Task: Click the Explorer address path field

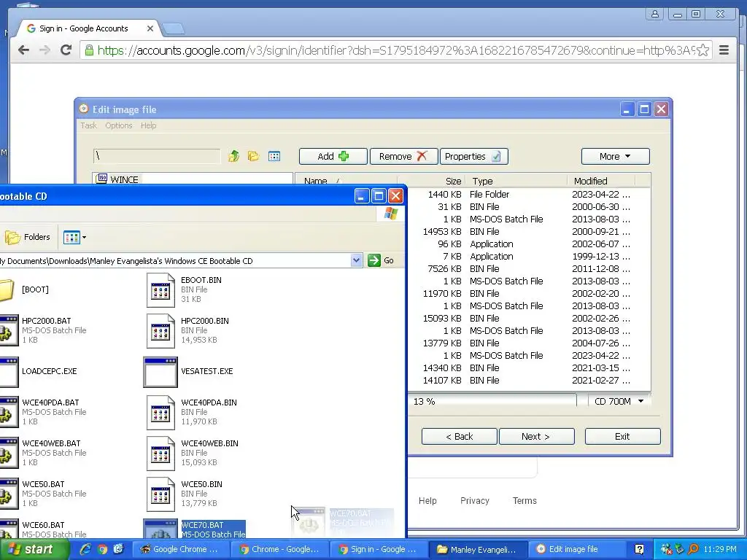Action: coord(174,260)
